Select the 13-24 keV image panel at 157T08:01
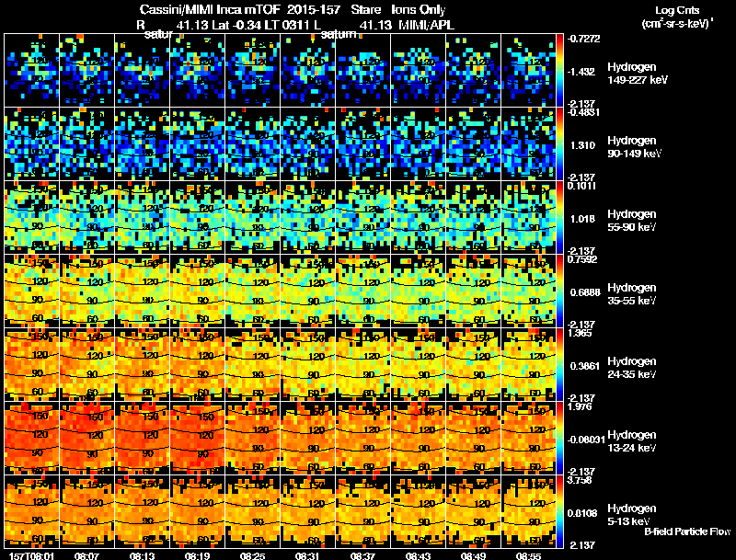Viewport: 736px width, 560px height. coord(31,439)
